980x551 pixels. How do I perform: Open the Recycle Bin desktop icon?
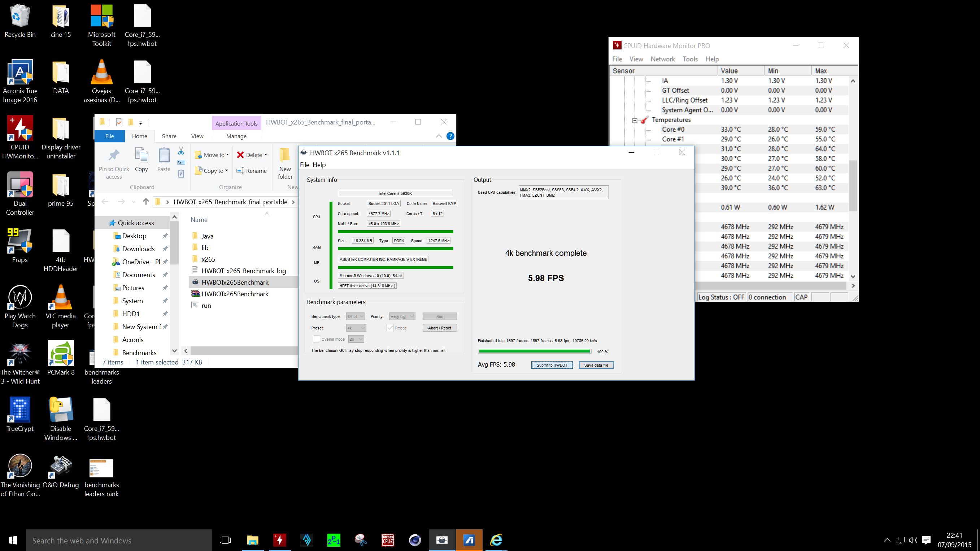point(20,21)
